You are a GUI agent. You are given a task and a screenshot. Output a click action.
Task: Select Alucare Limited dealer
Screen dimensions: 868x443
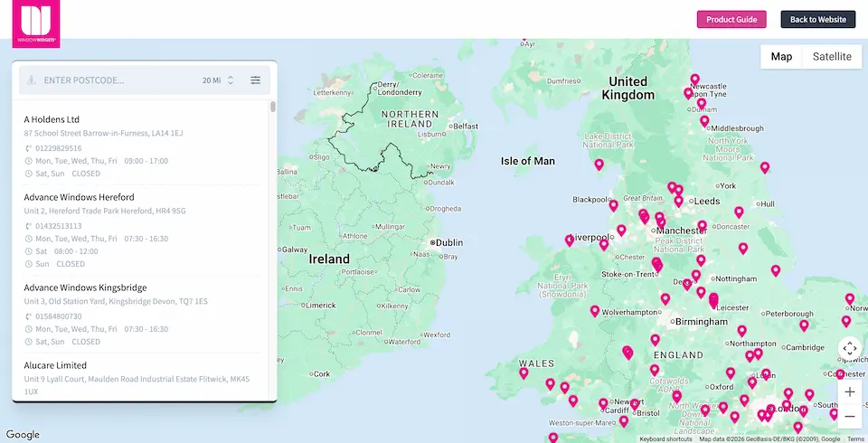coord(55,365)
